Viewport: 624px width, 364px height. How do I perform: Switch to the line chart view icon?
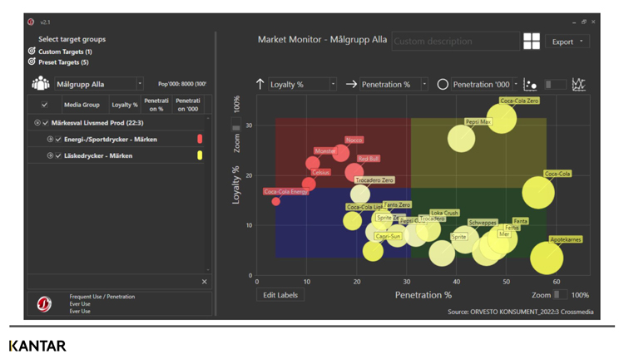[578, 84]
